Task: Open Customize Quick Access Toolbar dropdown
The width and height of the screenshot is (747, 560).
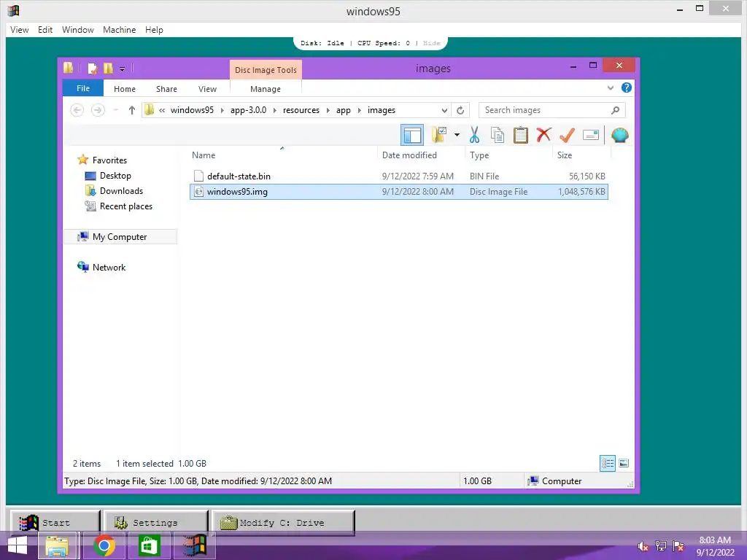Action: [x=123, y=69]
